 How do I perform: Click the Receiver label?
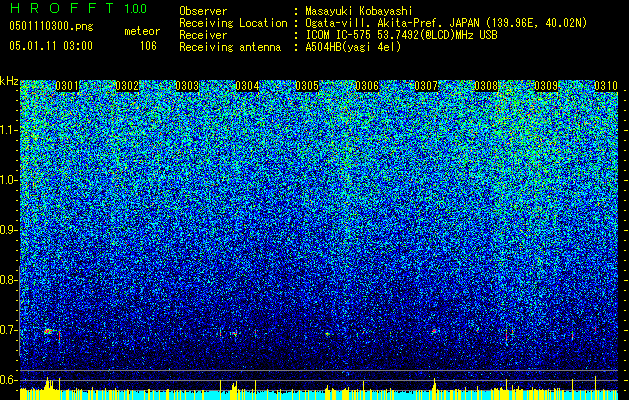(x=203, y=35)
